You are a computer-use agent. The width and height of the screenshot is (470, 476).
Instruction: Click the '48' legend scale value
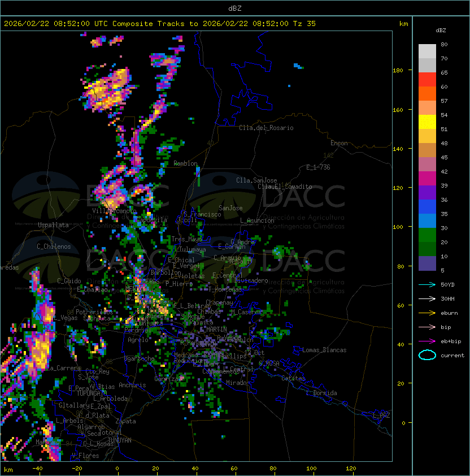click(x=444, y=143)
